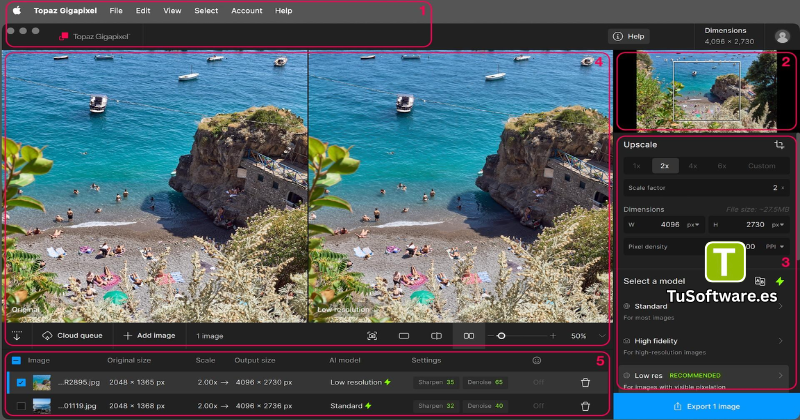The height and width of the screenshot is (420, 800).
Task: Select the Custom upscale option
Action: [x=762, y=166]
